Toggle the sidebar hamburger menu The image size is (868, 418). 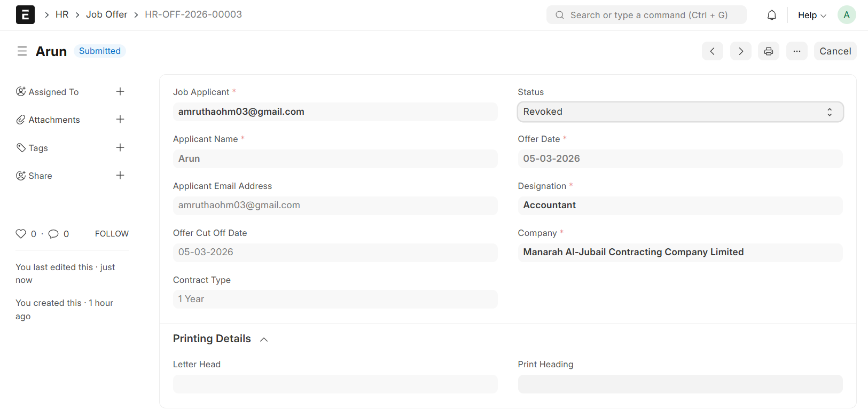(22, 51)
